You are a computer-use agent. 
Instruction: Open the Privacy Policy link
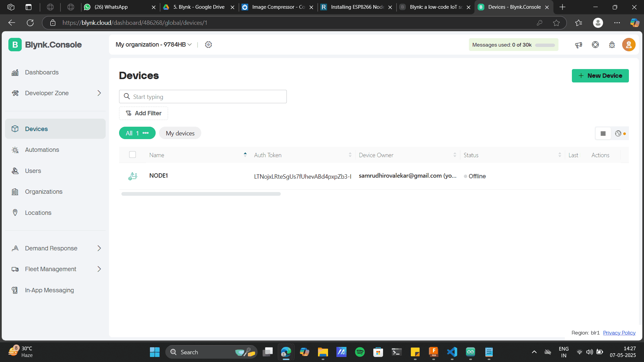619,333
